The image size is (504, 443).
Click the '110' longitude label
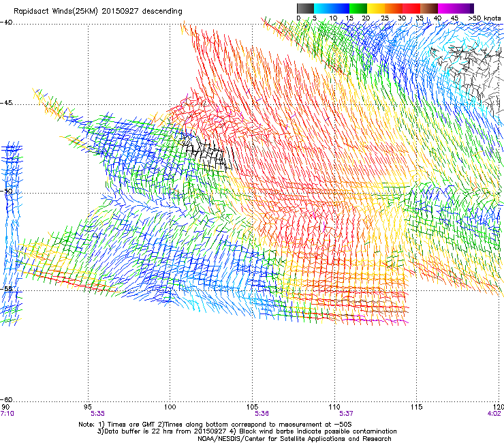click(x=334, y=407)
